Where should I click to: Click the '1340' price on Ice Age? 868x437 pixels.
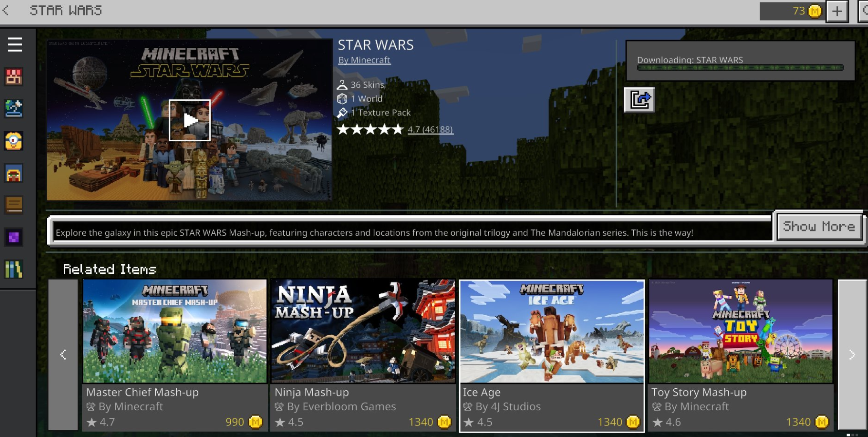pos(610,422)
